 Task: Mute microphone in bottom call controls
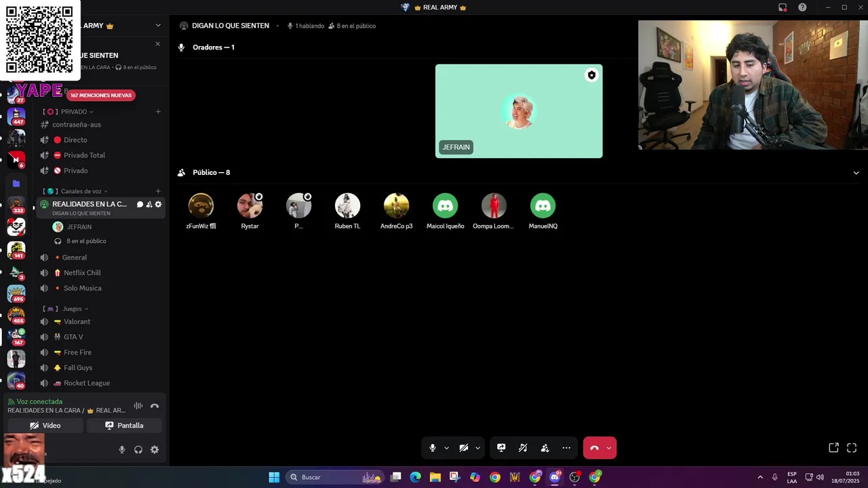click(x=433, y=448)
